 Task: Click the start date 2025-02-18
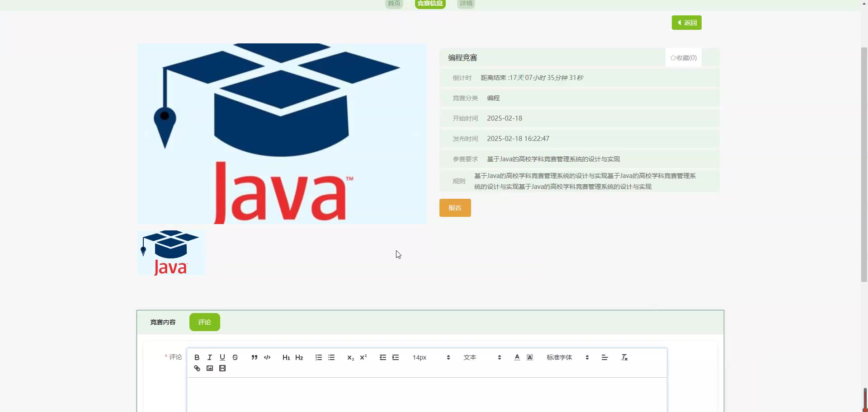pos(505,118)
